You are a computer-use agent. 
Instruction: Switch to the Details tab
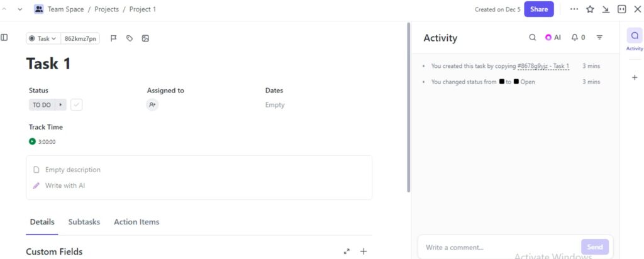pyautogui.click(x=42, y=222)
